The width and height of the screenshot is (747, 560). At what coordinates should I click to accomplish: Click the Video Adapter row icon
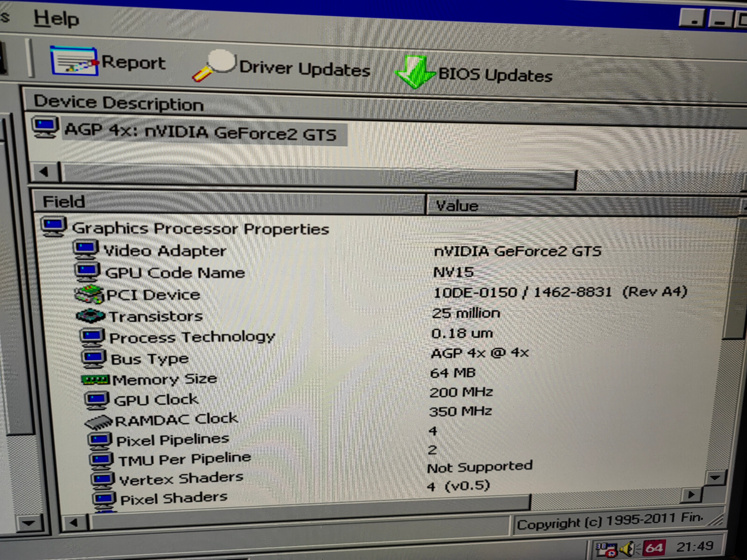coord(86,250)
